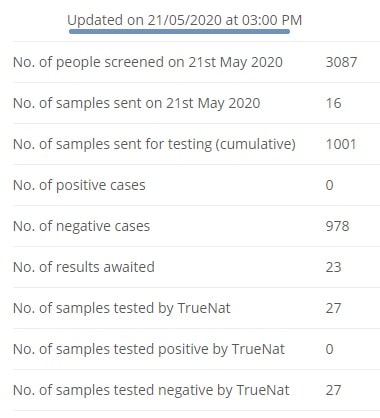380x418 pixels.
Task: Click the value 3087 for people screened
Action: [x=341, y=62]
